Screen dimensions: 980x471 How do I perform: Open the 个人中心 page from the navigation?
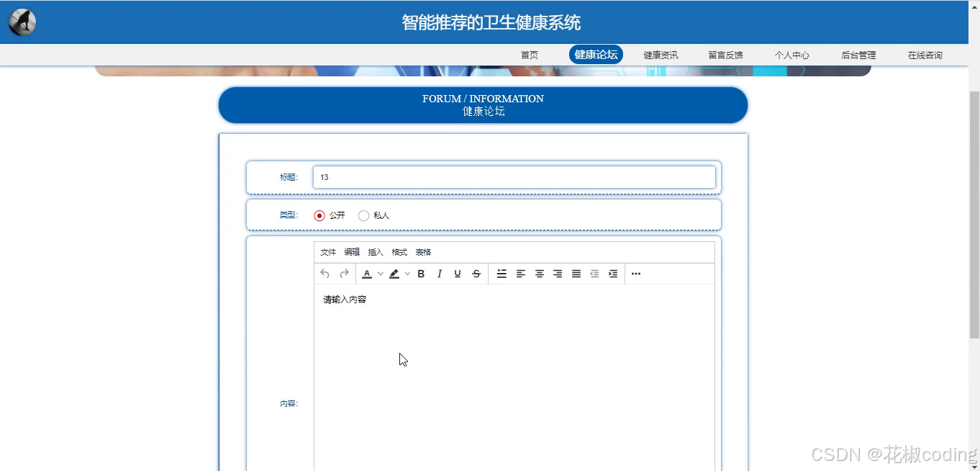(791, 54)
